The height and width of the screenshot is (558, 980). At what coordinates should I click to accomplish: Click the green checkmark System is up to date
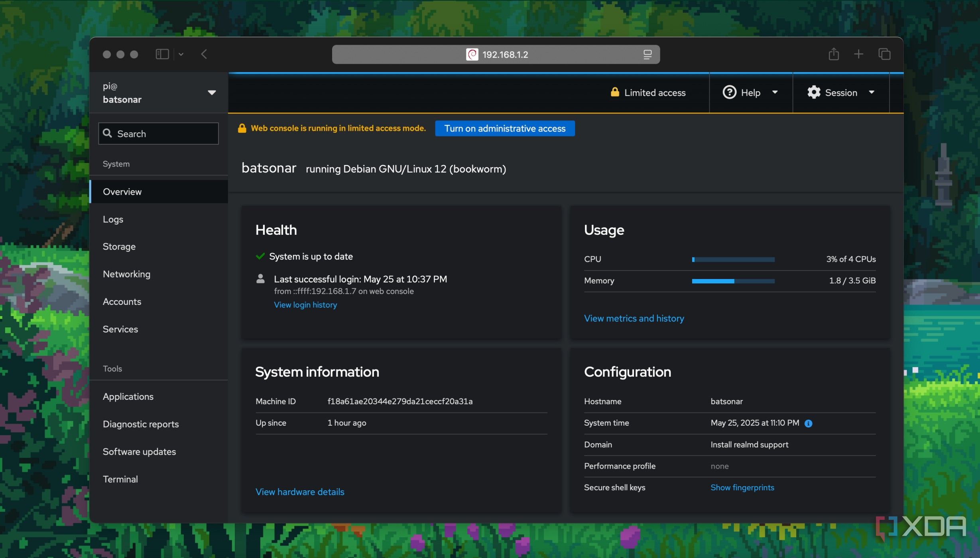tap(260, 256)
